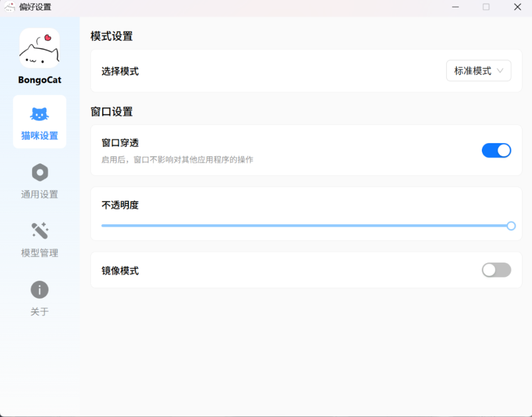Viewport: 532px width, 417px height.
Task: Enable the 镜像模式 switch
Action: pyautogui.click(x=496, y=270)
